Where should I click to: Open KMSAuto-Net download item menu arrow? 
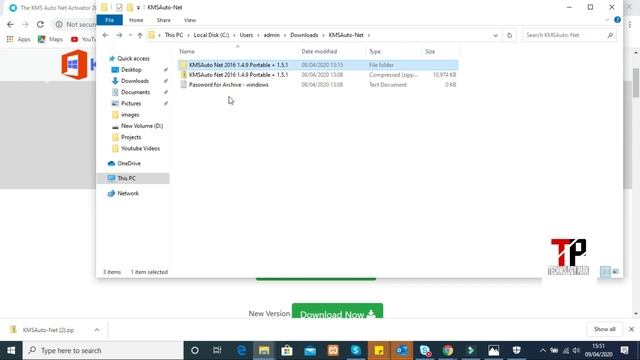tap(97, 330)
